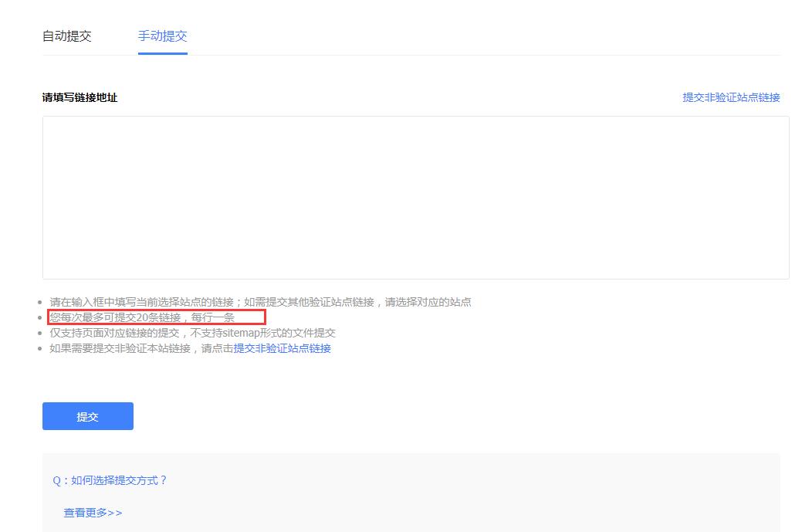The image size is (812, 532).
Task: Click the >> arrows after 查看更多
Action: (115, 513)
